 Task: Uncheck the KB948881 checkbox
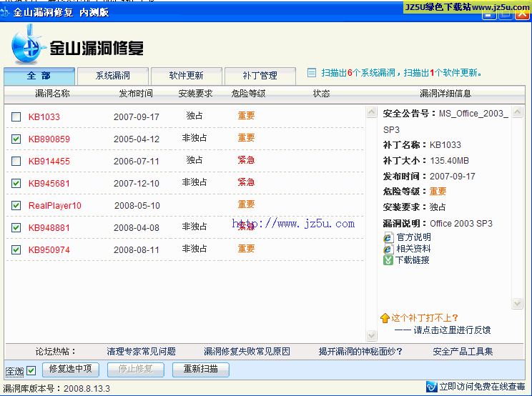tap(16, 227)
